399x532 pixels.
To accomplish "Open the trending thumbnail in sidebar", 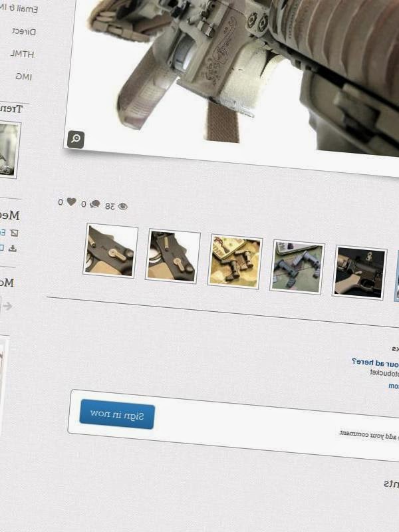I will coord(9,149).
